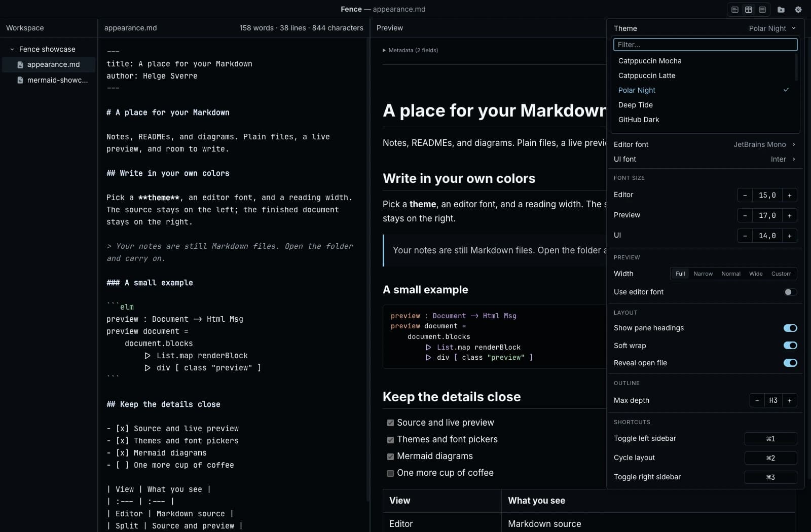Switch to editor-only layout icon
Screen dimensions: 811x532
tap(735, 10)
